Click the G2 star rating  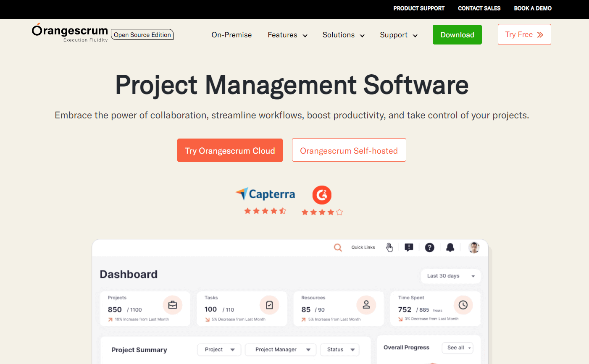tap(322, 212)
